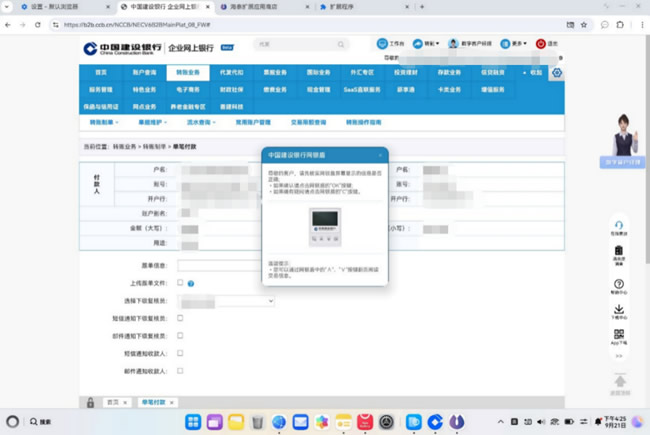The width and height of the screenshot is (650, 435).
Task: Expand the right sidebar with >> chevron
Action: (619, 356)
